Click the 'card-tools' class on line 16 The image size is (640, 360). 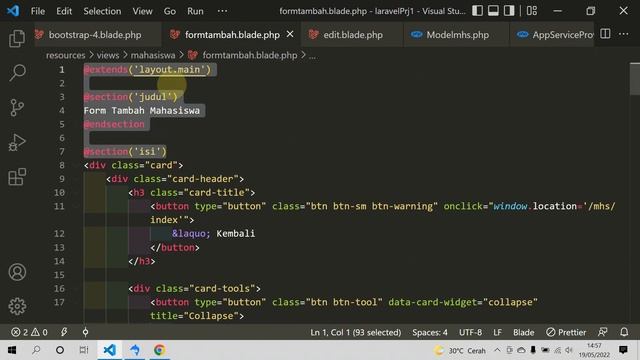click(225, 289)
